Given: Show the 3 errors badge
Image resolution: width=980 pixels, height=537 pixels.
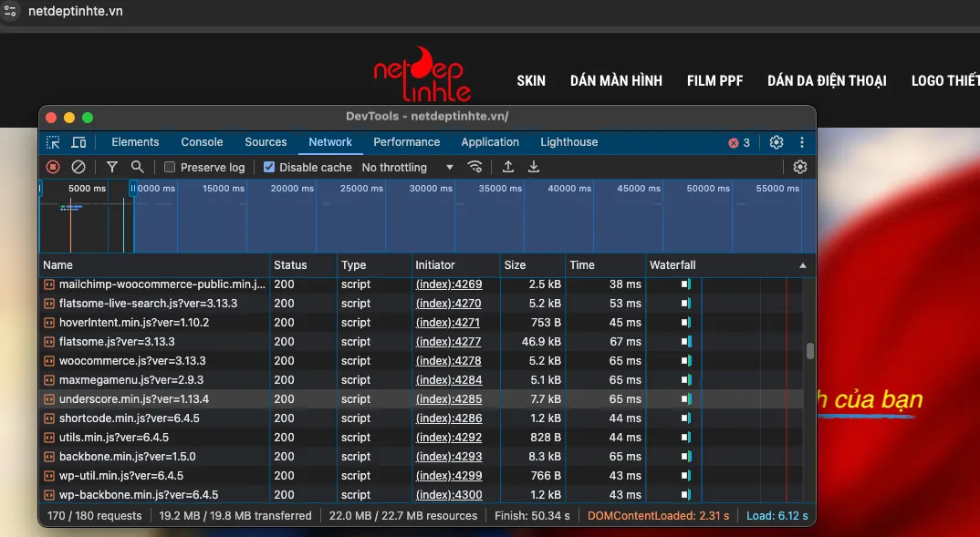Looking at the screenshot, I should point(739,143).
